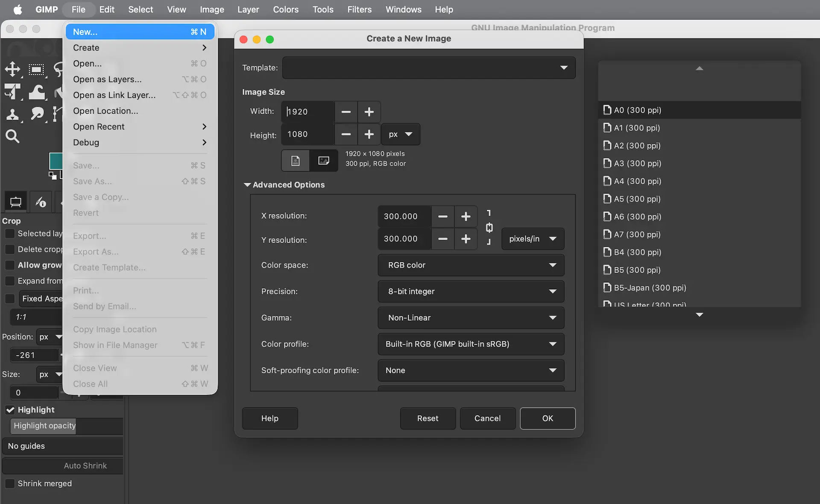820x504 pixels.
Task: Select the A0 (300 ppi) template
Action: pyautogui.click(x=699, y=110)
